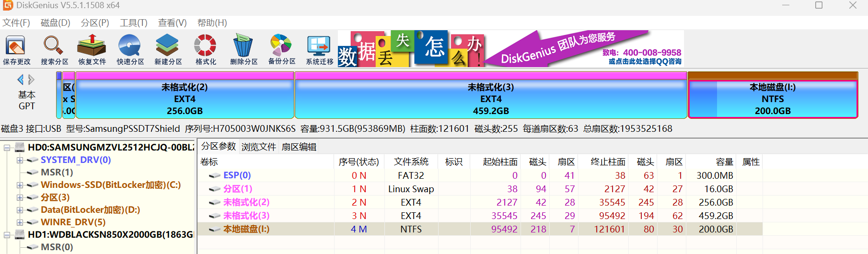This screenshot has width=868, height=254.
Task: Collapse the HD0 Samsung disk node
Action: click(x=7, y=148)
